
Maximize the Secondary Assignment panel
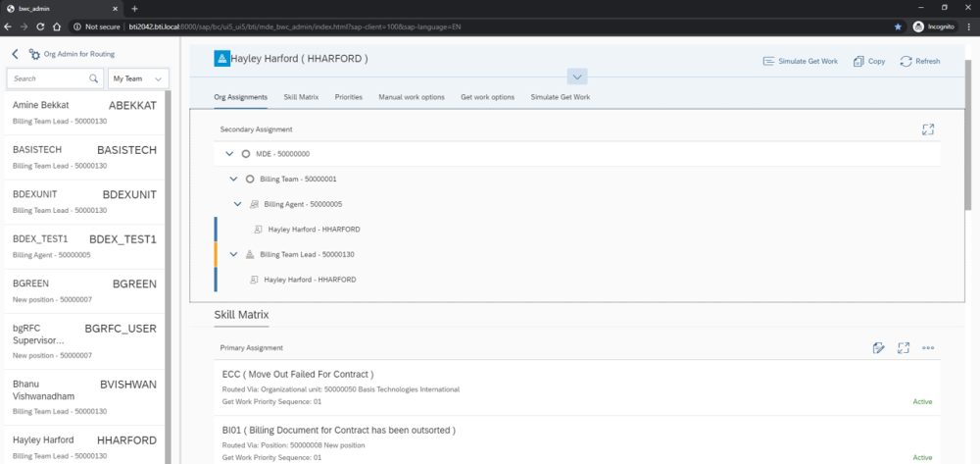pos(928,129)
